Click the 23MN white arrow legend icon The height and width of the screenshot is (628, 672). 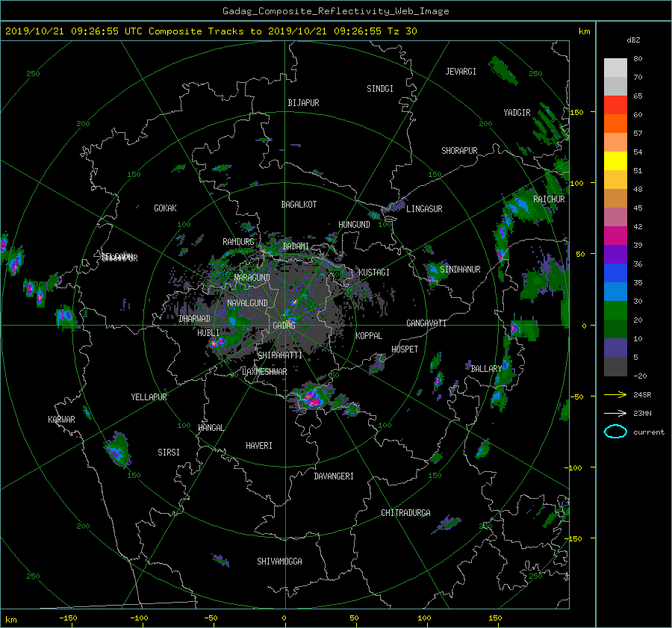pos(615,413)
